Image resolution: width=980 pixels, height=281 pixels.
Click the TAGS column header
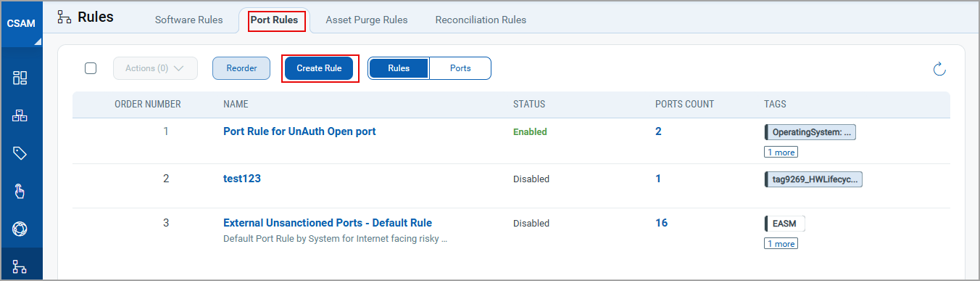[x=775, y=105]
